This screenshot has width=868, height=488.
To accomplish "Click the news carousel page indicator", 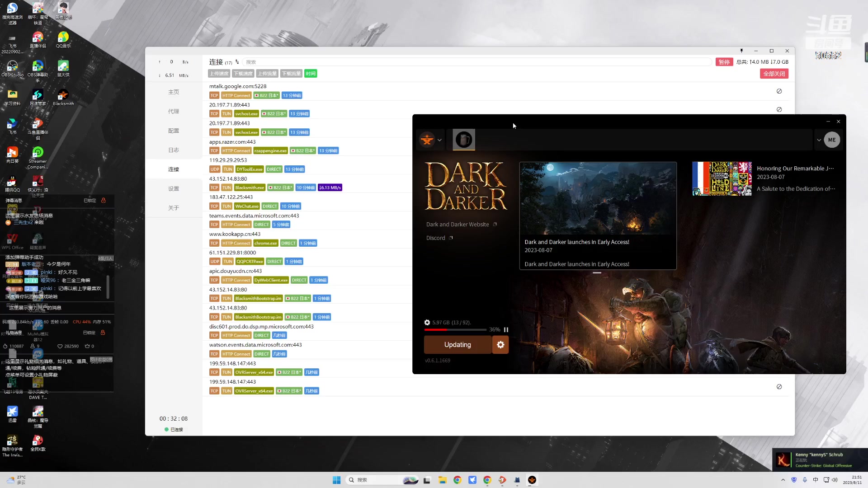I will tap(597, 273).
